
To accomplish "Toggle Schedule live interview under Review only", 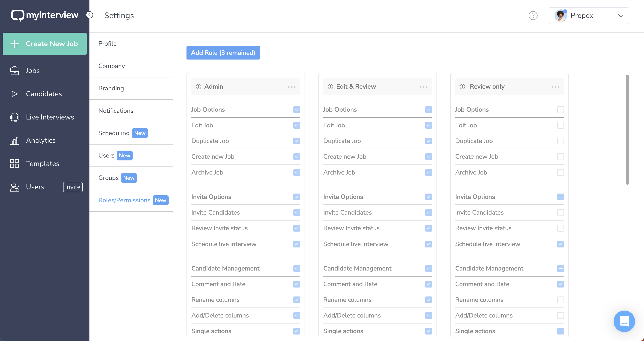I will 560,244.
